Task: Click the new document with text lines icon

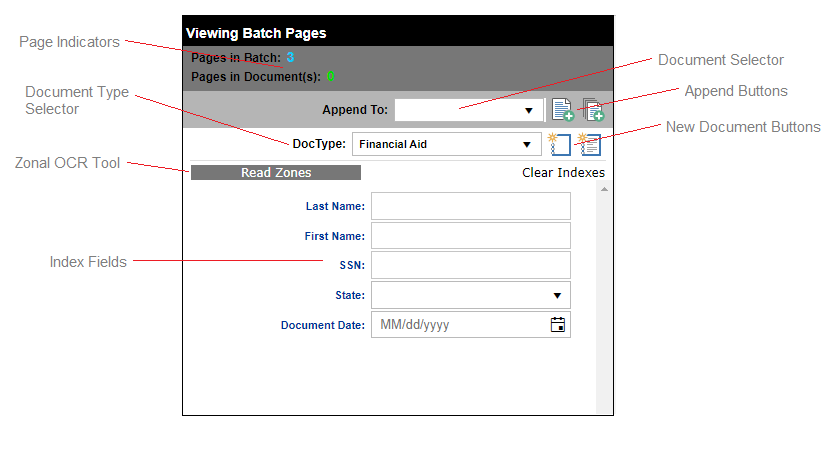Action: 590,144
